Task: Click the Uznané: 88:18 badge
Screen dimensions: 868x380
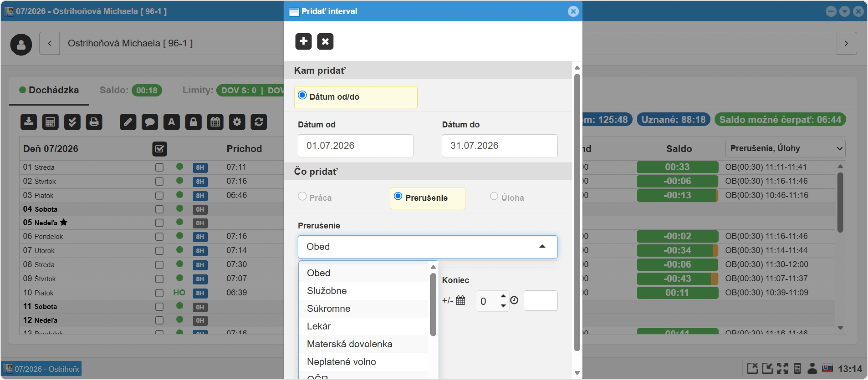Action: pos(673,120)
